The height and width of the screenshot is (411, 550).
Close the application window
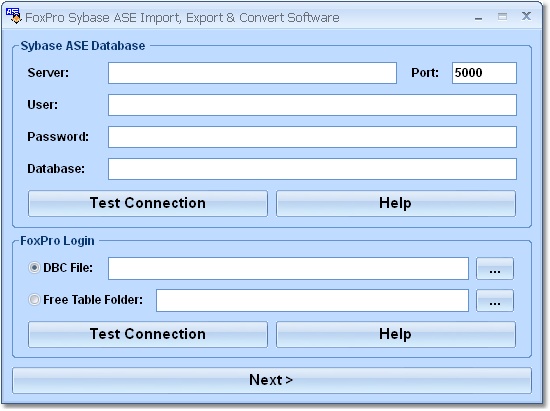click(x=526, y=16)
